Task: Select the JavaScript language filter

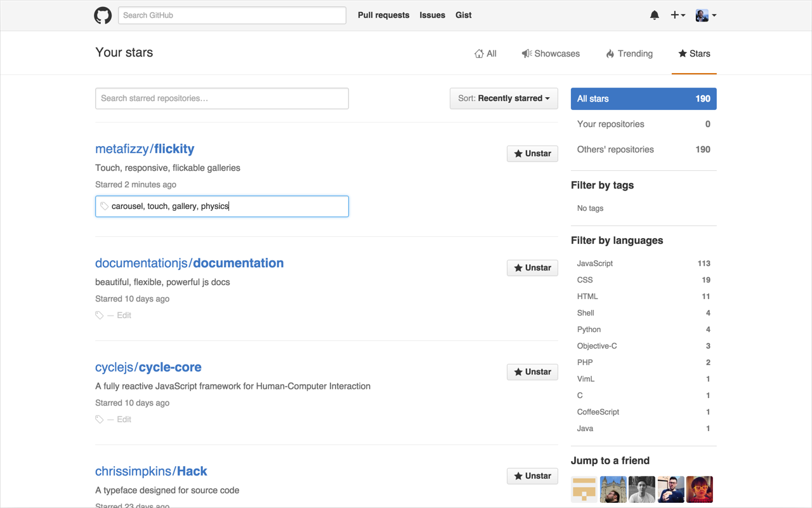Action: [594, 263]
